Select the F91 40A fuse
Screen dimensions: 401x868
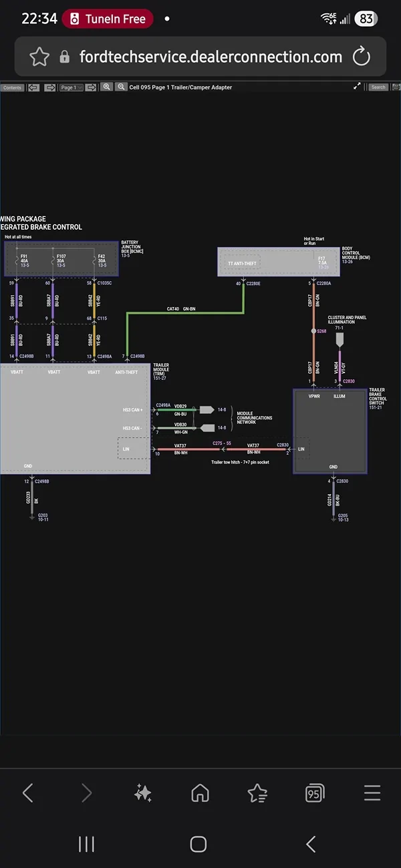coord(24,260)
